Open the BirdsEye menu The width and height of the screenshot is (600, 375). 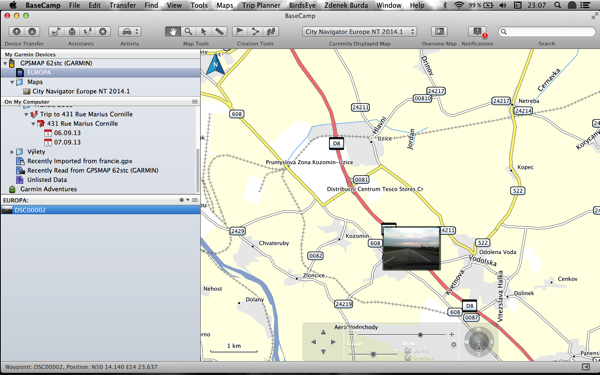[x=302, y=5]
